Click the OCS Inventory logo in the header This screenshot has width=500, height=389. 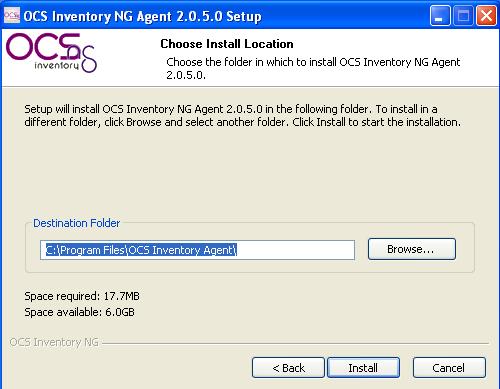pos(52,53)
